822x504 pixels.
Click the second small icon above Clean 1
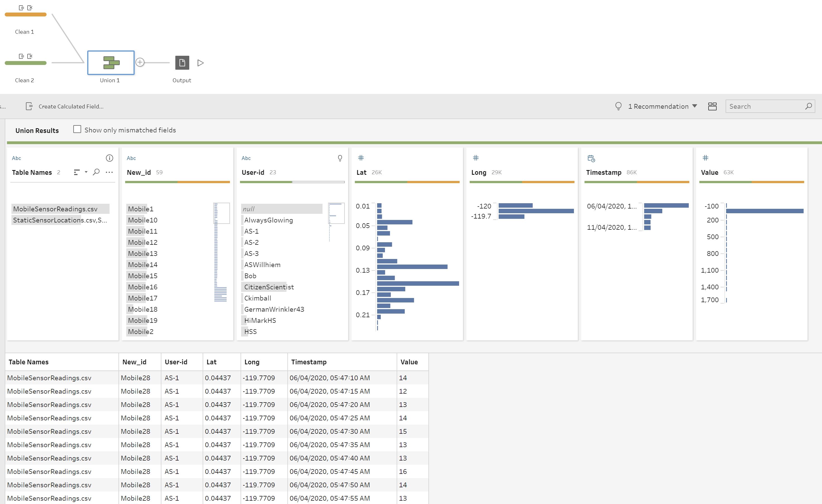pos(30,8)
